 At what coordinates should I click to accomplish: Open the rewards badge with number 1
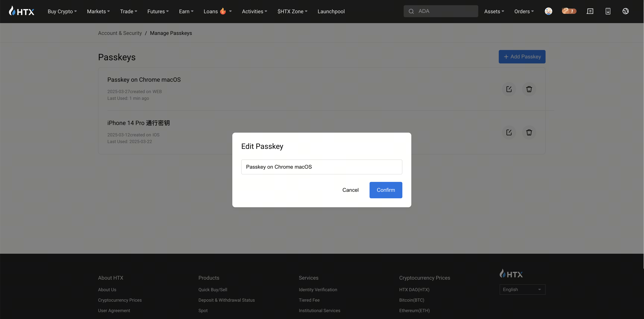pyautogui.click(x=569, y=11)
